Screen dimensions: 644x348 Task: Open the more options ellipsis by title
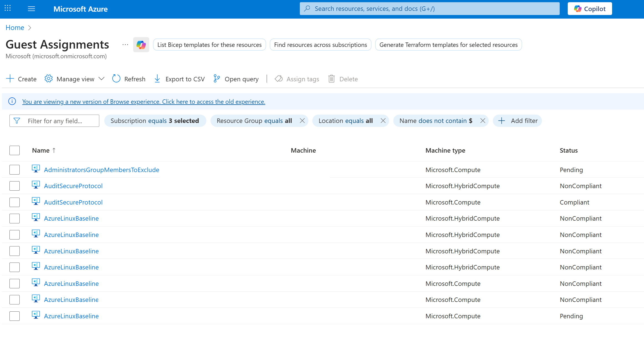[125, 45]
